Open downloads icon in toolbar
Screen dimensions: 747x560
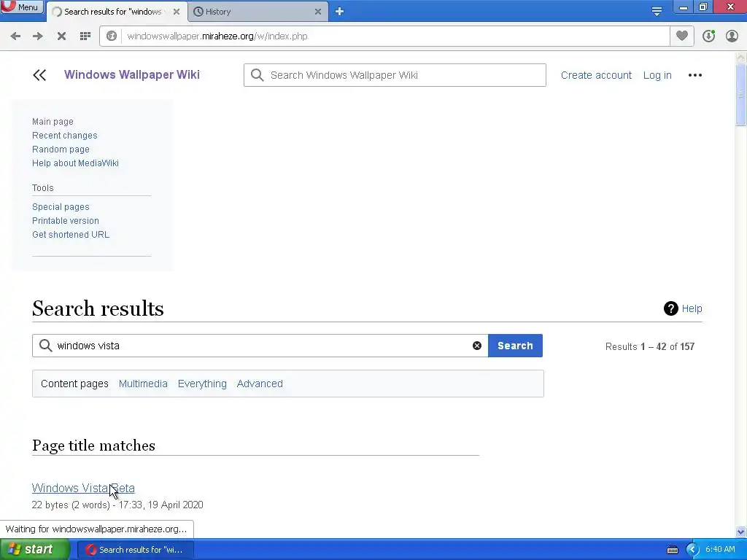(708, 36)
